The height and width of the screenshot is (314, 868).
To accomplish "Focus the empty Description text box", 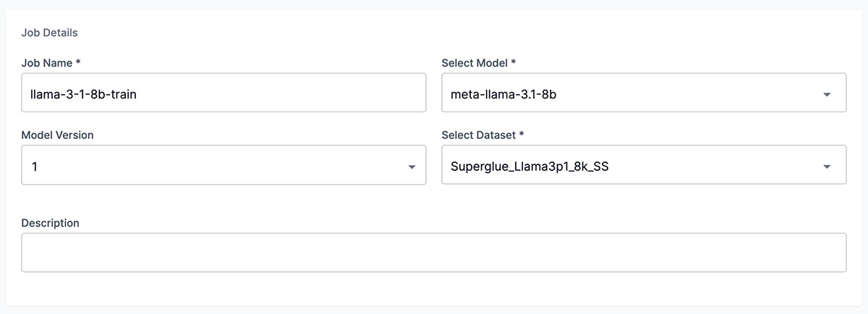I will coord(433,253).
